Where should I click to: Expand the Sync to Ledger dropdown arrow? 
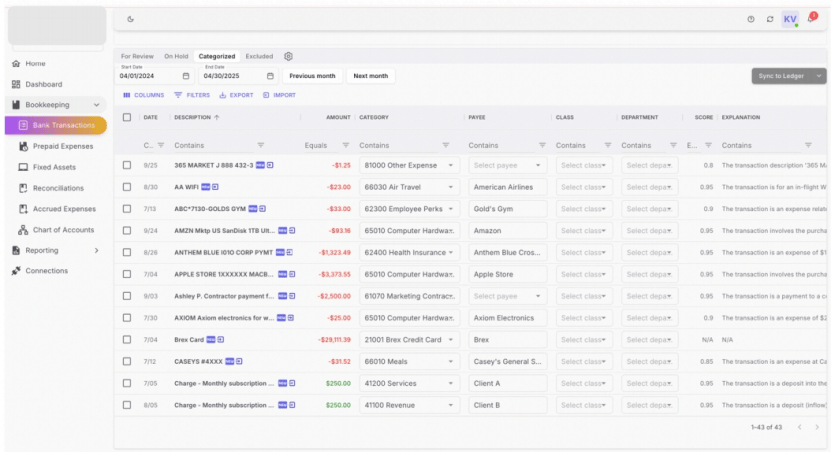tap(819, 76)
